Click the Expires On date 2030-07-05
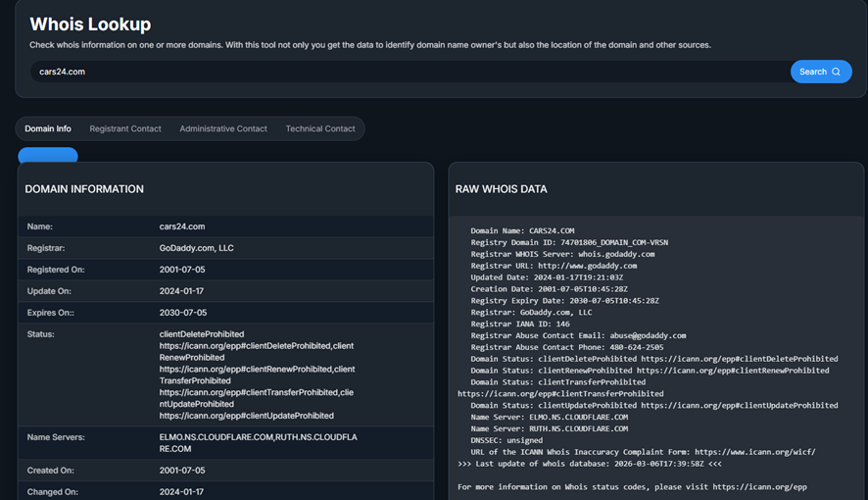 coord(183,313)
